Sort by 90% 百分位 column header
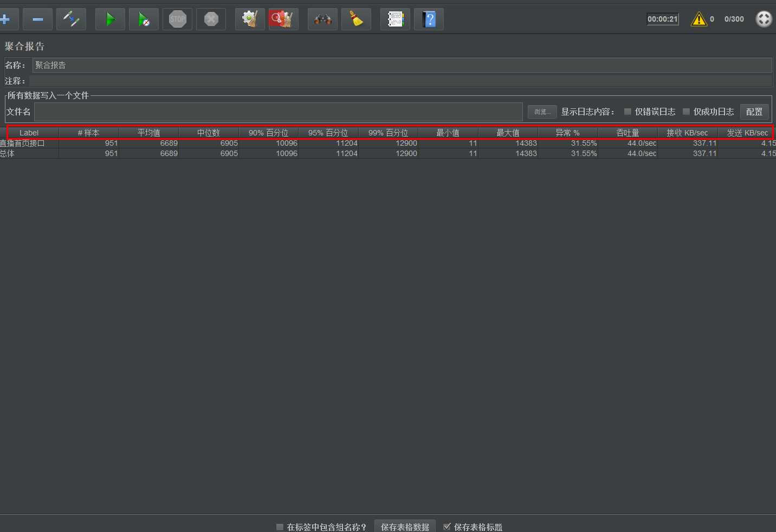This screenshot has height=532, width=776. click(268, 133)
